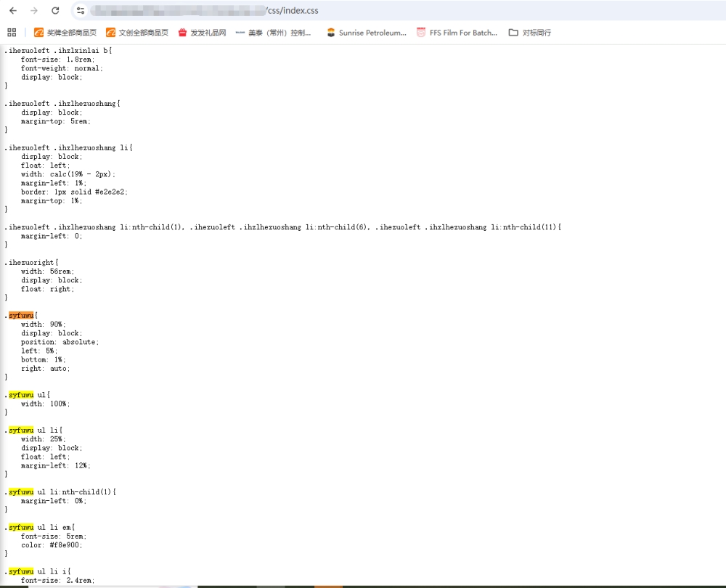Click the browser back arrow
Viewport: 726px width, 588px height.
[13, 10]
